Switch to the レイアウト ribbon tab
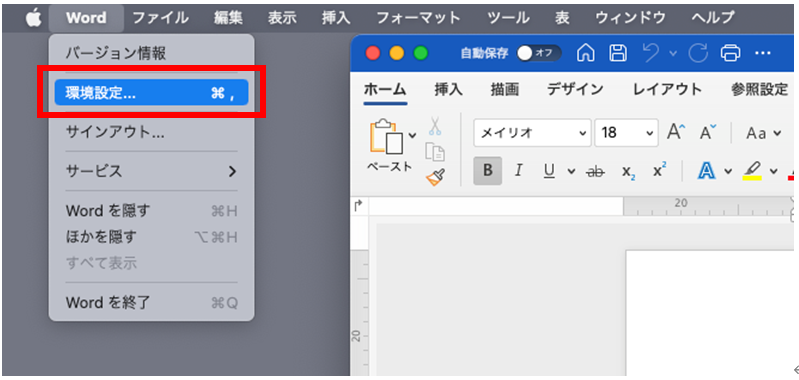Image resolution: width=799 pixels, height=380 pixels. coord(667,90)
